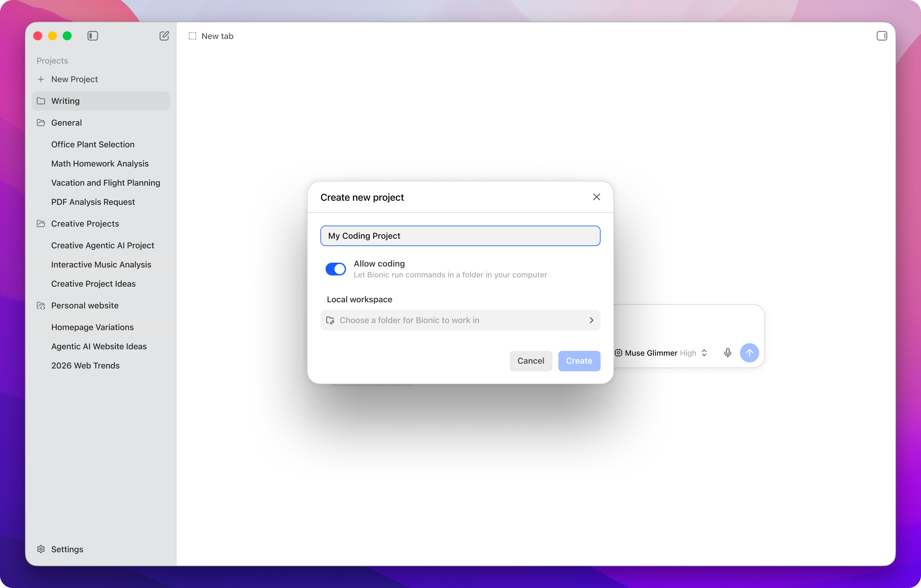
Task: Open the Agentic AI Website Ideas chat
Action: point(99,346)
